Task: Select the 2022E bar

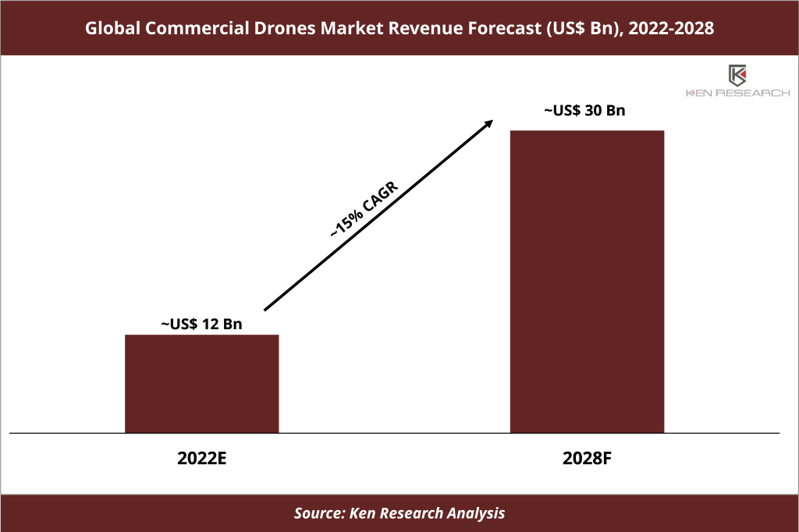Action: [202, 384]
